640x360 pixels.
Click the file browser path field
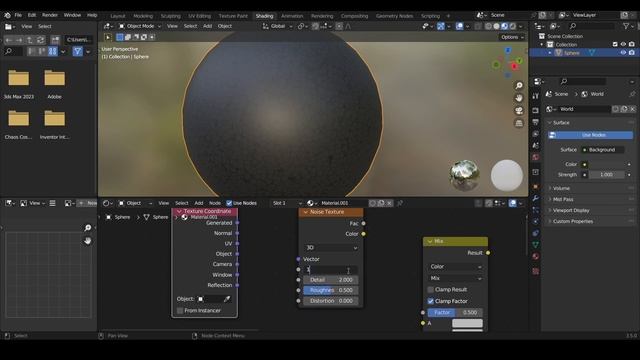pos(79,40)
